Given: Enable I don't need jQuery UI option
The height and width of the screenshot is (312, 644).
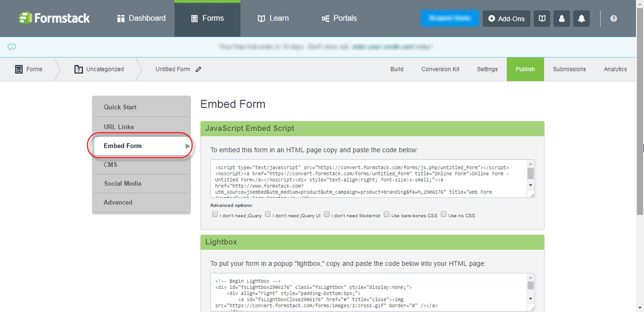Looking at the screenshot, I should click(x=268, y=214).
